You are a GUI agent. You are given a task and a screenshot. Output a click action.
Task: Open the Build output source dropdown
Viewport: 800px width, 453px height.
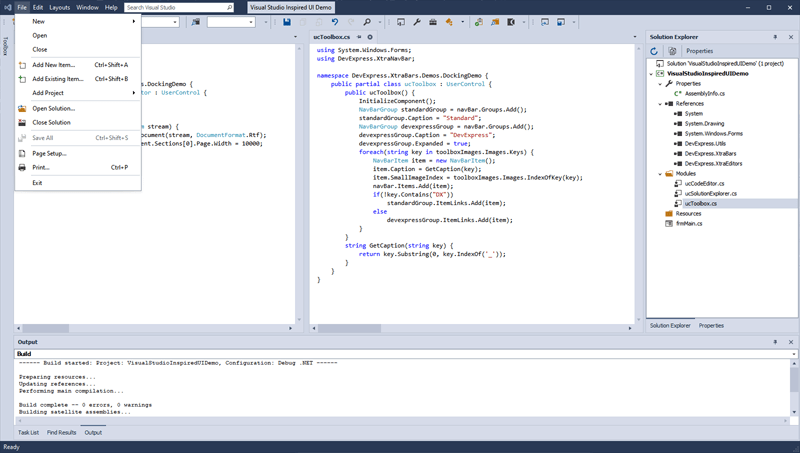click(x=794, y=354)
